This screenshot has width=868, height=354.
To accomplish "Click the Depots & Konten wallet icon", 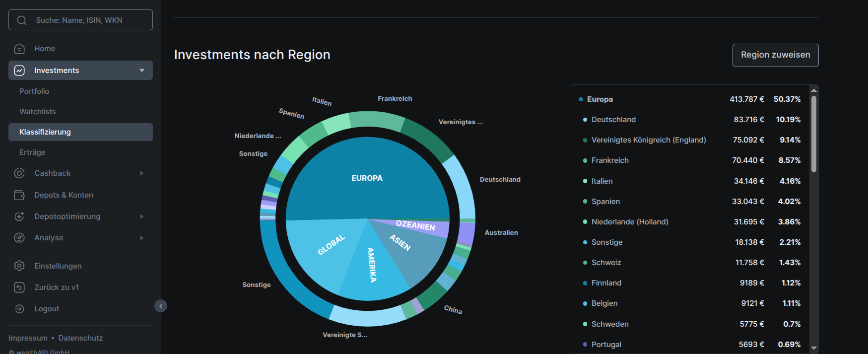I will click(x=19, y=195).
